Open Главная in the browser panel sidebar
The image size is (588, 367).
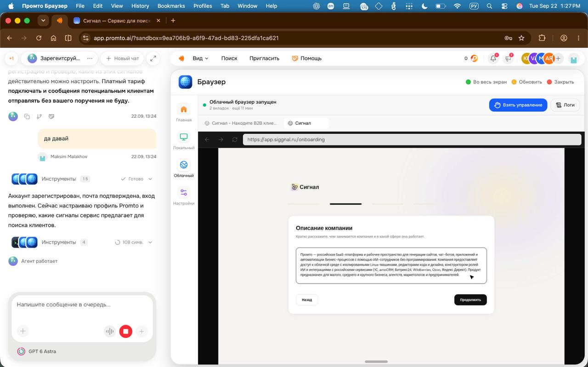[184, 113]
